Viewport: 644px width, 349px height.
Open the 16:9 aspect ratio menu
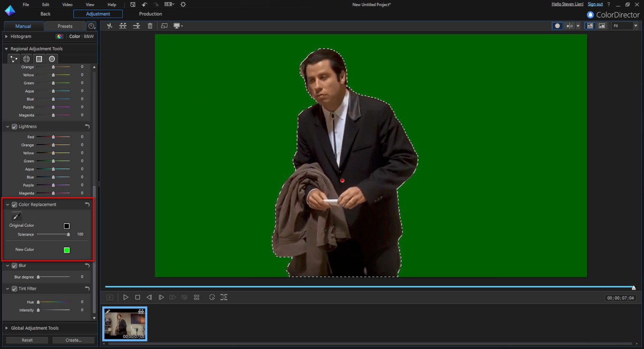(x=169, y=4)
